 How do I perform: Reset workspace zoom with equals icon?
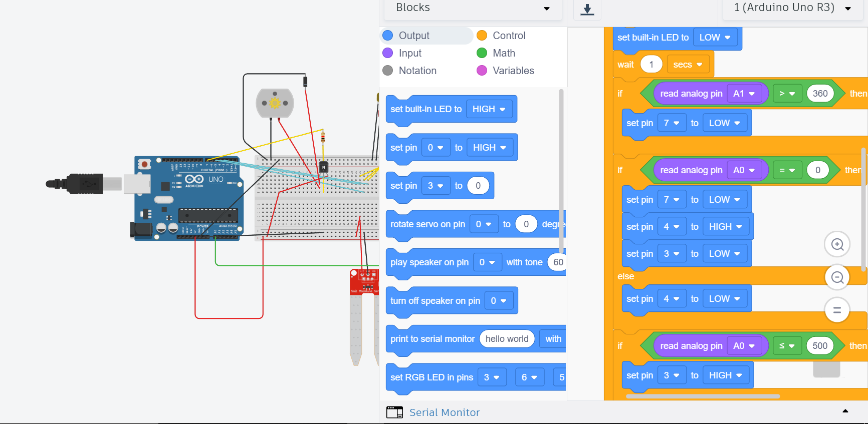pos(837,310)
